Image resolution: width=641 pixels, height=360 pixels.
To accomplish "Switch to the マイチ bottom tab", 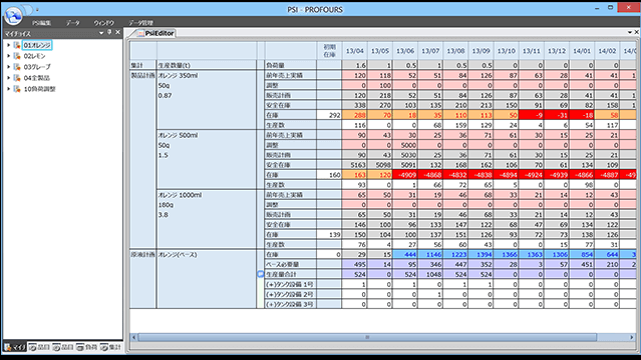I will coord(15,347).
